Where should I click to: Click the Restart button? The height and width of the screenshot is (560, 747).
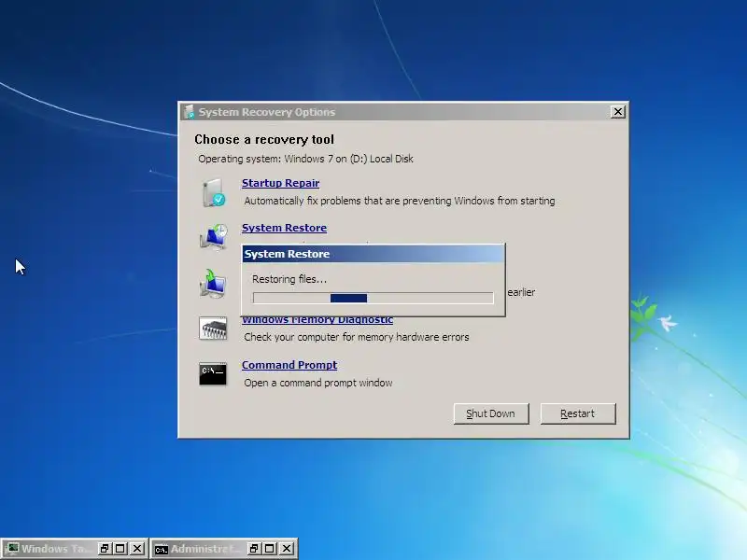tap(577, 413)
